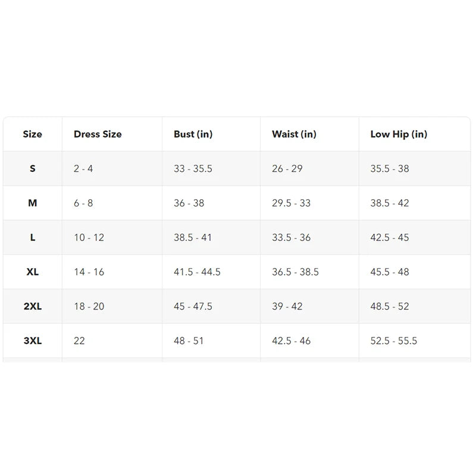Screen dimensions: 476x476
Task: Click low hip cell 45.5 - 48
Action: [390, 273]
